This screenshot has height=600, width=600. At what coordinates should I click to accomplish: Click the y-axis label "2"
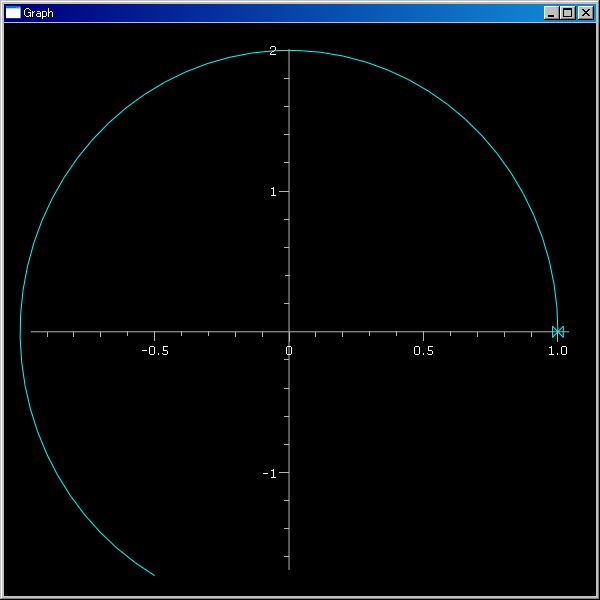(273, 51)
